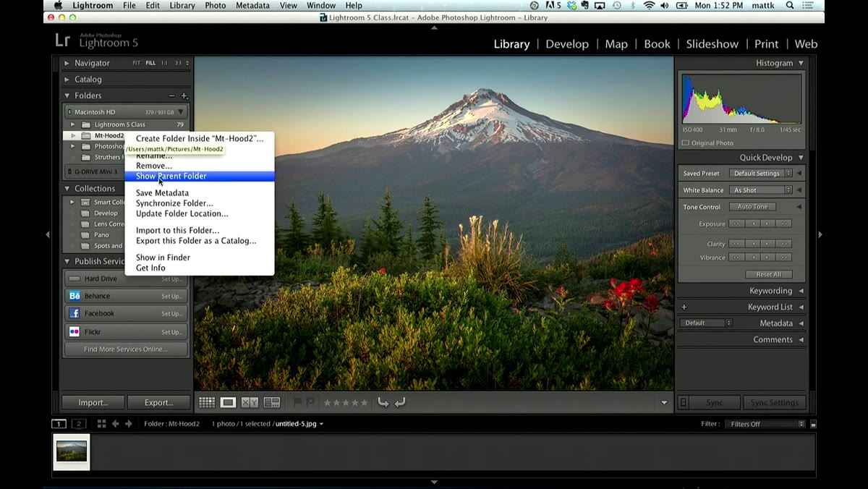Click Behance publish service icon
The image size is (868, 489).
click(x=75, y=296)
